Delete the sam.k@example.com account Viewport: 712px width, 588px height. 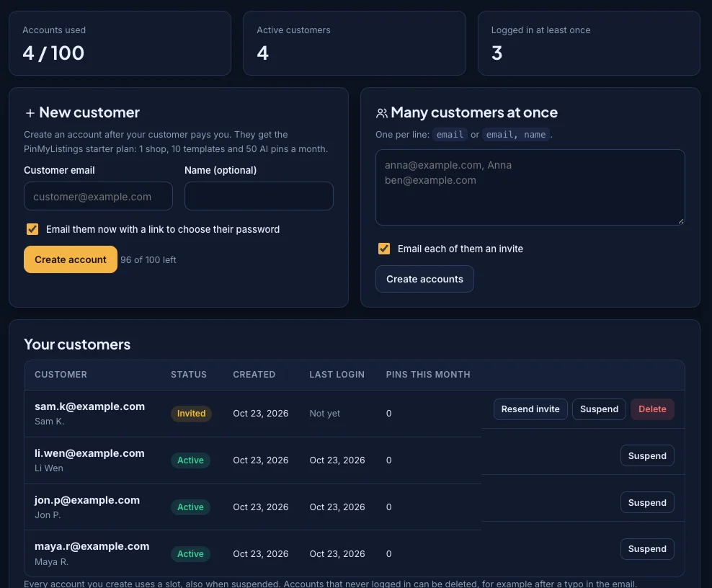click(x=652, y=409)
